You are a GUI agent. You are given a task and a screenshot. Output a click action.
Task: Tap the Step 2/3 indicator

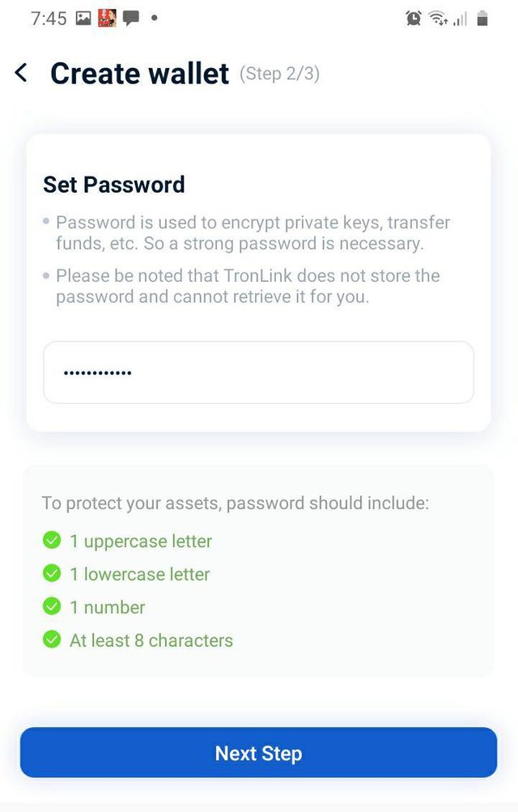[279, 74]
